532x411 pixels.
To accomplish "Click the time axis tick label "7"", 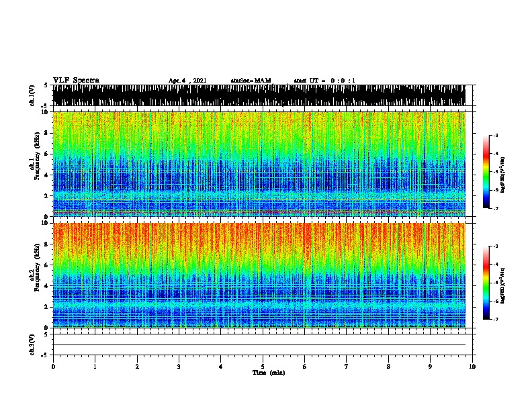I will coord(347,367).
